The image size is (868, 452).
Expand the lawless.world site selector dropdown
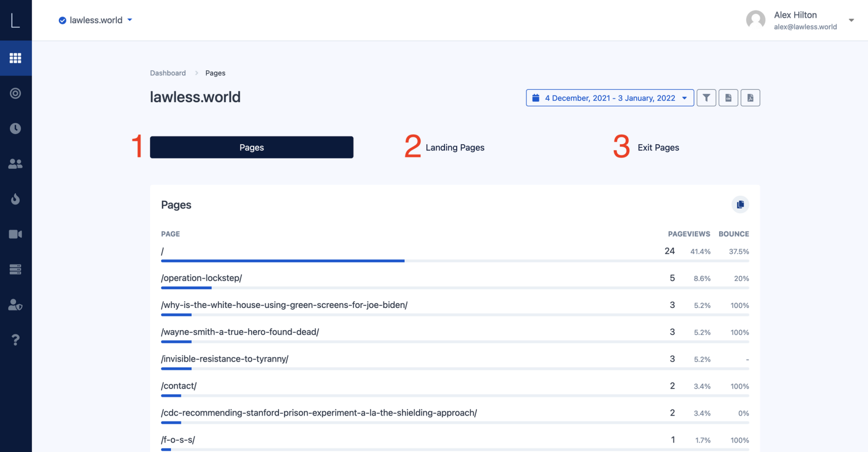click(x=96, y=20)
